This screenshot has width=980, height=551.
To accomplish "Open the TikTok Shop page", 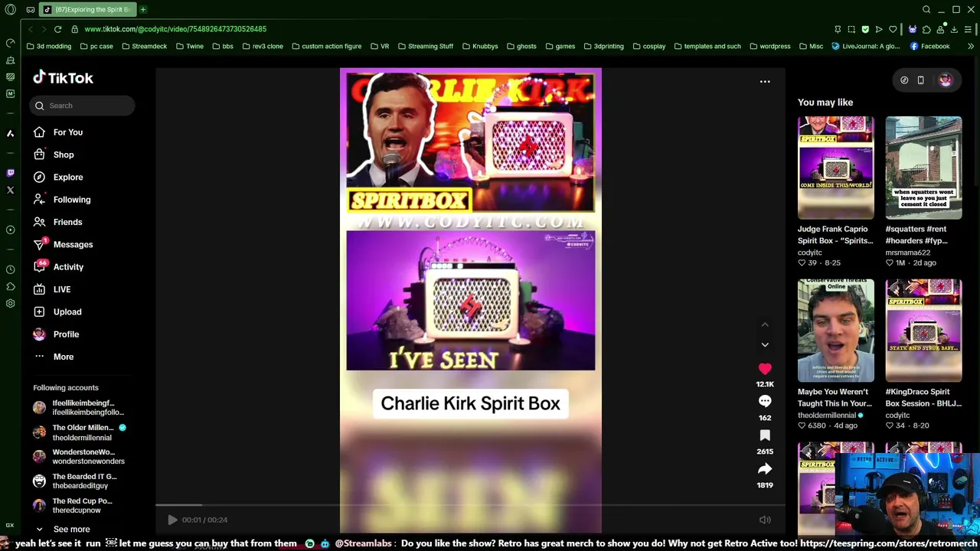I will (54, 155).
